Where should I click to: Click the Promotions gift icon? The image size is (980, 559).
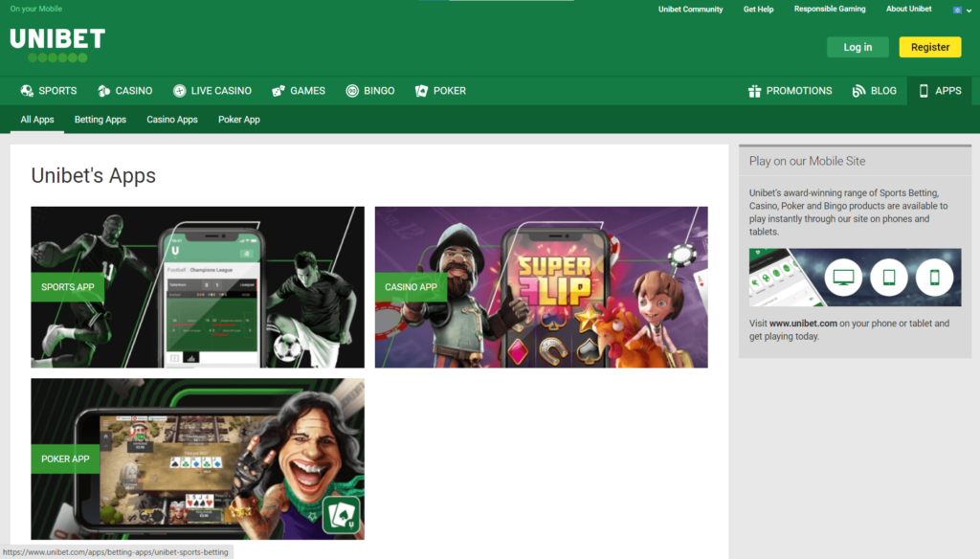click(754, 91)
